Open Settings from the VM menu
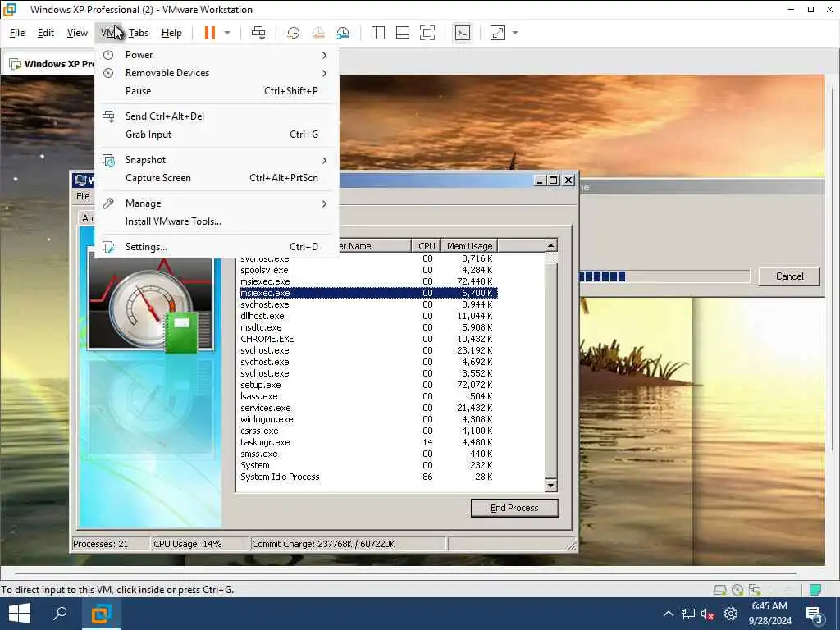The width and height of the screenshot is (840, 630). coord(217,247)
